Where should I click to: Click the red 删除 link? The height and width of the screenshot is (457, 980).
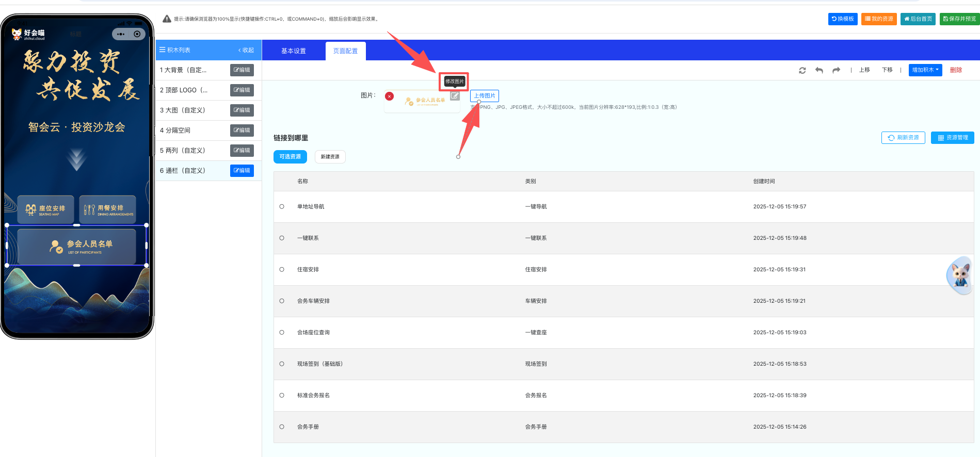pos(956,70)
